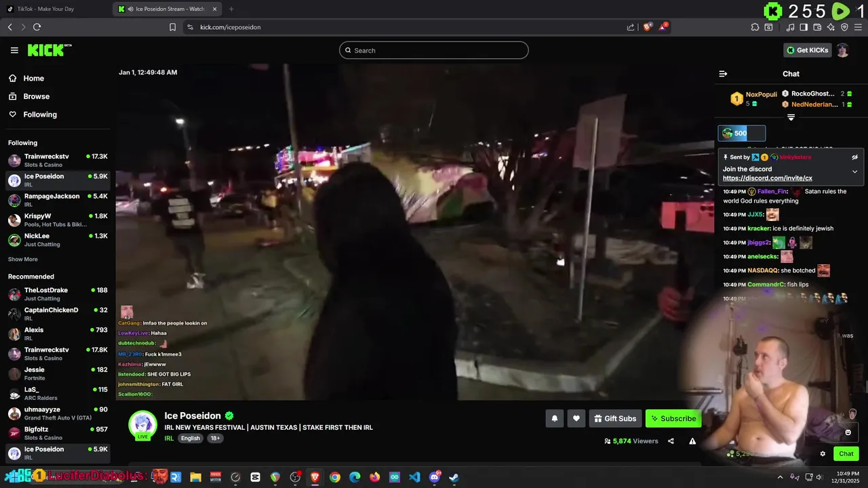Viewport: 868px width, 488px height.
Task: Go back in browser
Action: (x=9, y=27)
